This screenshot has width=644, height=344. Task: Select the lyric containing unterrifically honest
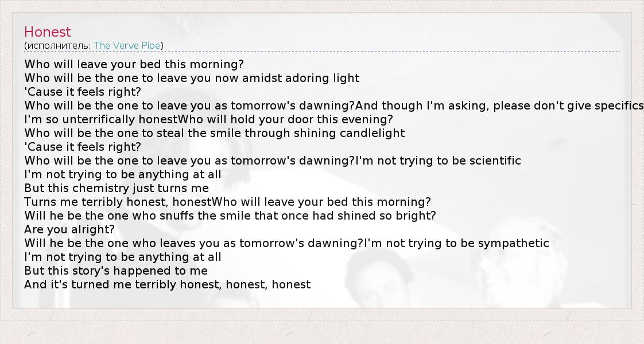pyautogui.click(x=208, y=119)
